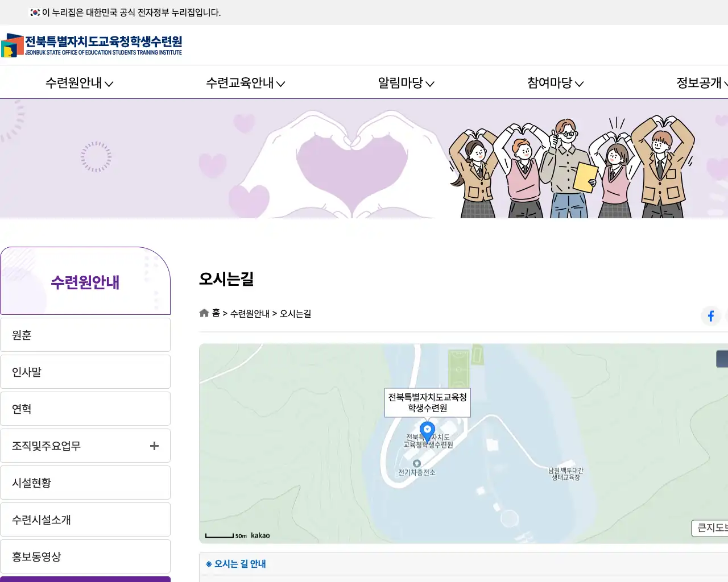The image size is (728, 582).
Task: Click the Korean flag icon in the top banner
Action: [x=34, y=12]
